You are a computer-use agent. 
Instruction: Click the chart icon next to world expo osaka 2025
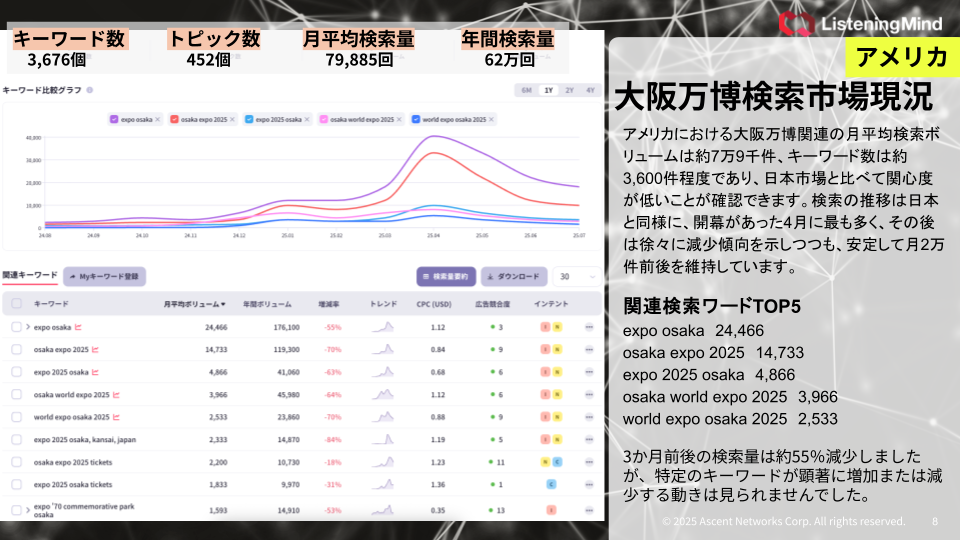pyautogui.click(x=116, y=417)
